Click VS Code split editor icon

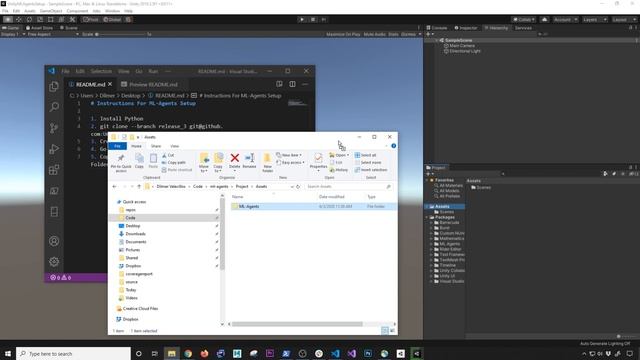click(x=292, y=84)
